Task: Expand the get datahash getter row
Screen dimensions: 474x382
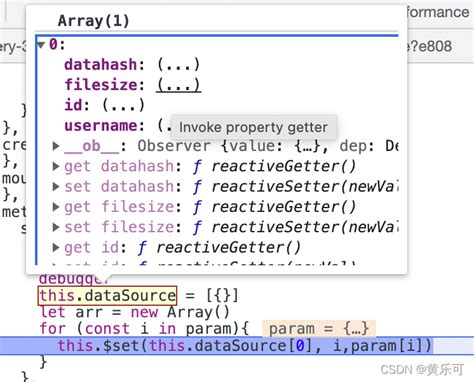Action: click(x=56, y=166)
